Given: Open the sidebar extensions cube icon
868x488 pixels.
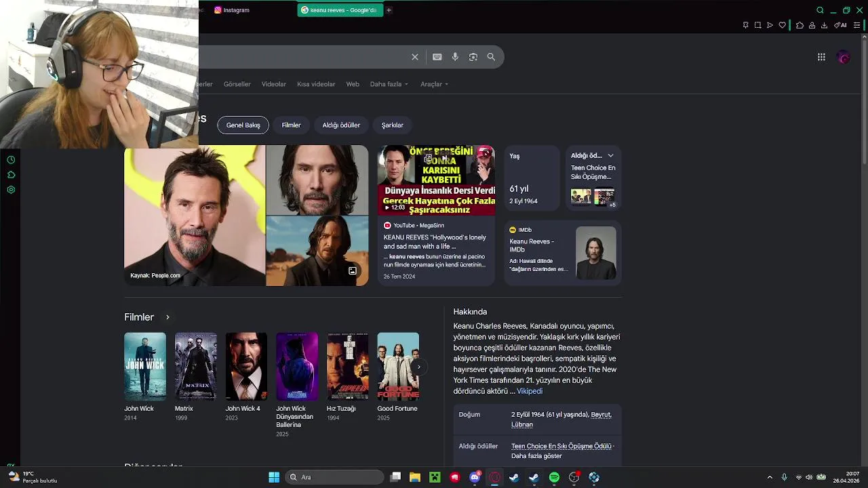Looking at the screenshot, I should (11, 175).
